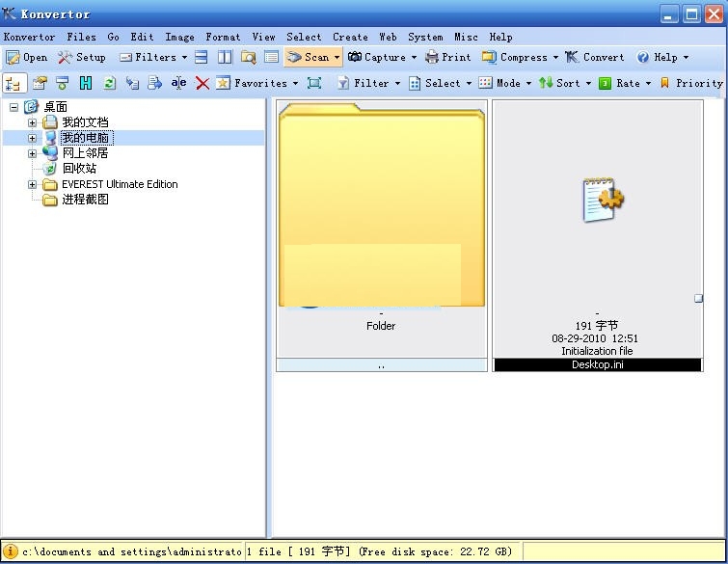Viewport: 728px width, 564px height.
Task: Click the Capture camera button
Action: (x=377, y=57)
